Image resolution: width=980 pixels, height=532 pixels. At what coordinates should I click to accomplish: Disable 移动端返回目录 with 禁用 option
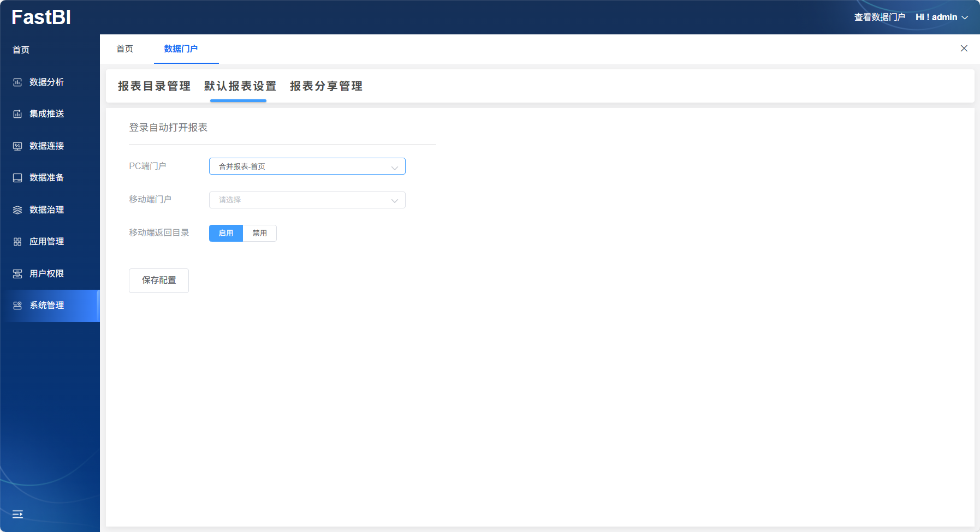click(x=259, y=233)
